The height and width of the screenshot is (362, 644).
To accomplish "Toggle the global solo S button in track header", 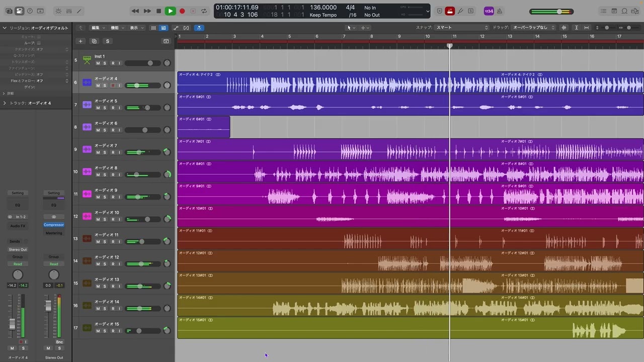I will 107,41.
